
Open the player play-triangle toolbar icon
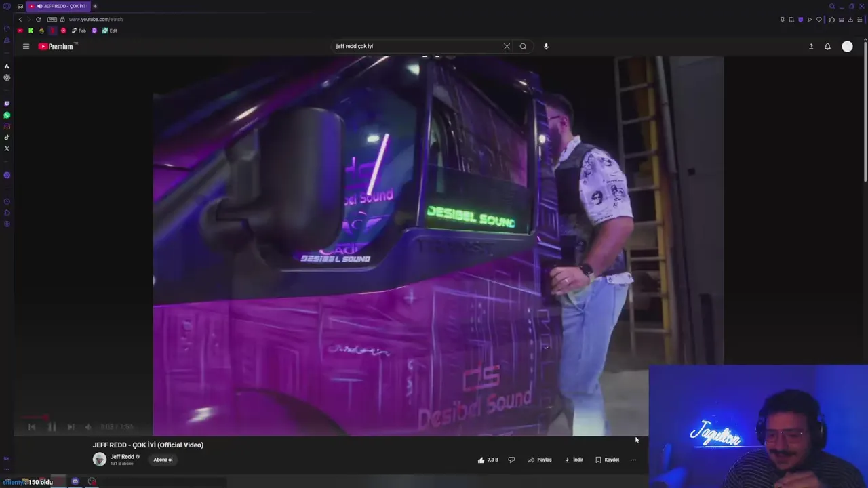tap(810, 20)
